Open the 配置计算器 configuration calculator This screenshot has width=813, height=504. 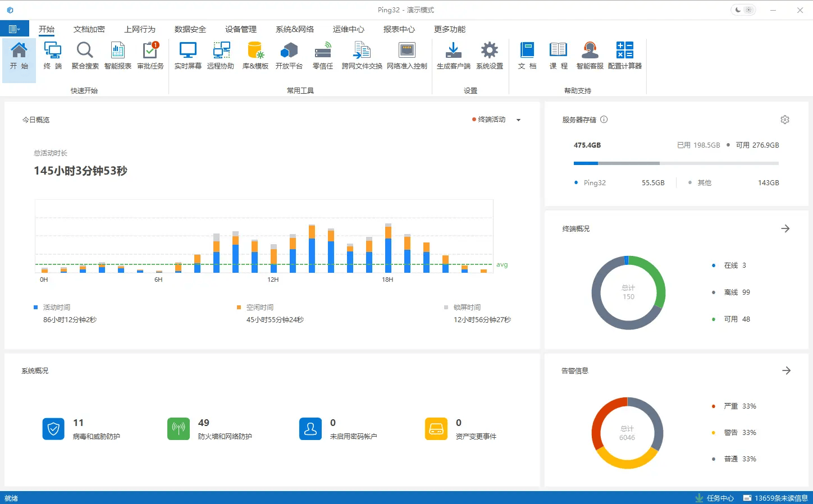pos(624,56)
